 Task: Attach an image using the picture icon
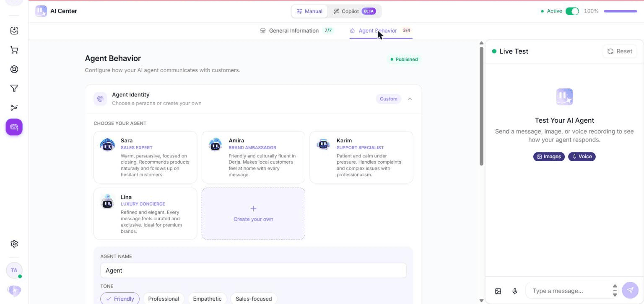click(x=498, y=291)
